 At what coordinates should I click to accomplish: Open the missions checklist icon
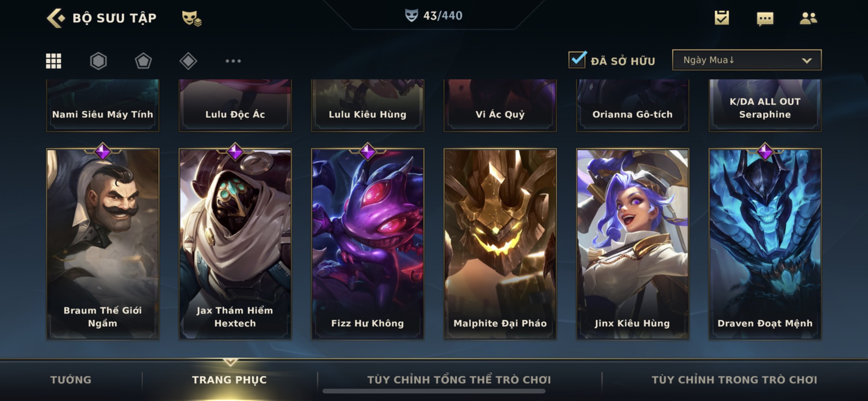point(721,18)
